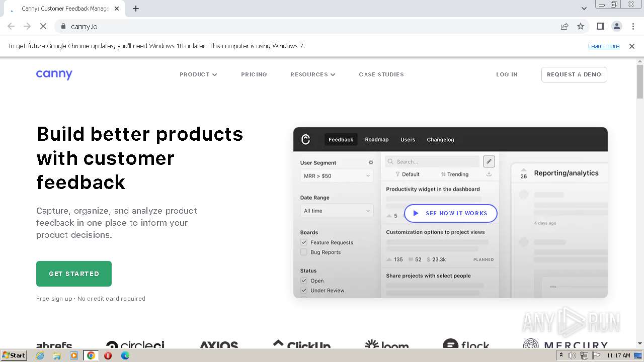Viewport: 644px width, 362px height.
Task: Open Share projects with select people post
Action: pos(428,276)
